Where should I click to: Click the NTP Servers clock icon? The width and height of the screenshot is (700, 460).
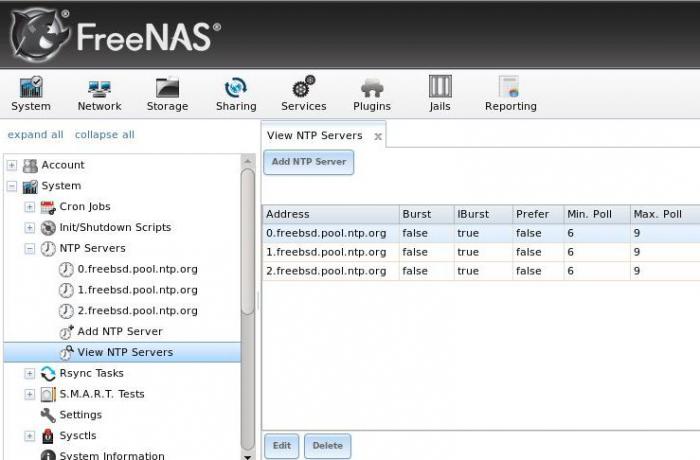[48, 249]
